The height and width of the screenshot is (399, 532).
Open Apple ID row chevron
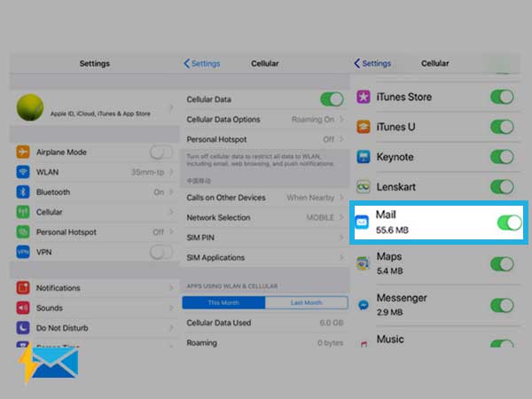tap(171, 108)
